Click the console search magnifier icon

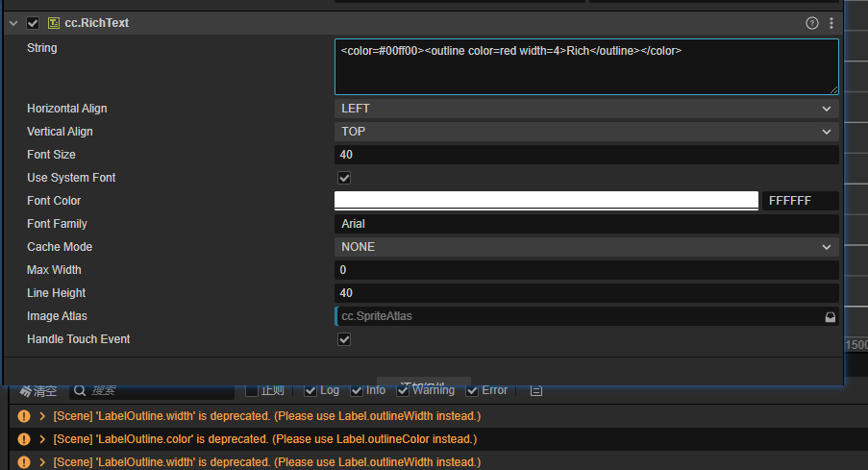point(80,391)
